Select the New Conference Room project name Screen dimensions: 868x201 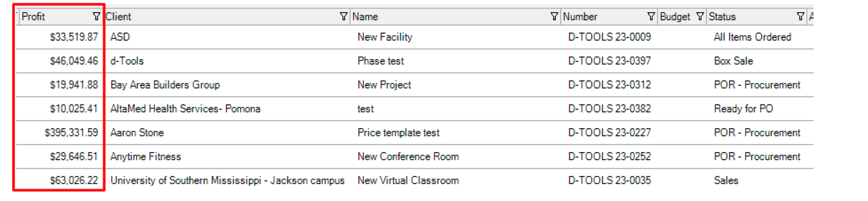point(408,156)
